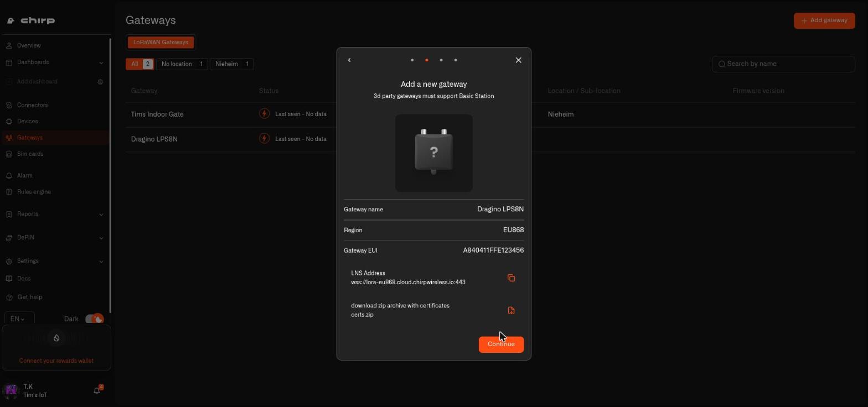Jump to the first wizard step dot
Viewport: 868px width, 407px height.
pos(412,60)
